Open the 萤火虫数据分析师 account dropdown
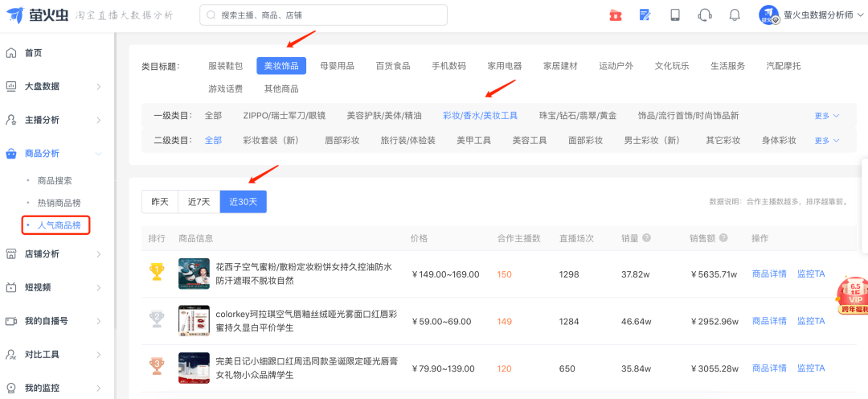The width and height of the screenshot is (868, 399). [812, 15]
